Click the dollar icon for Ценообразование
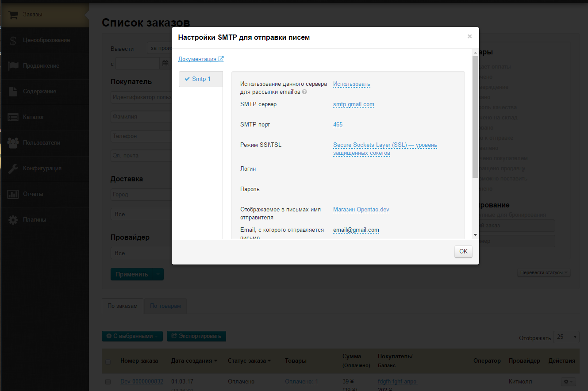This screenshot has width=588, height=391. tap(13, 40)
